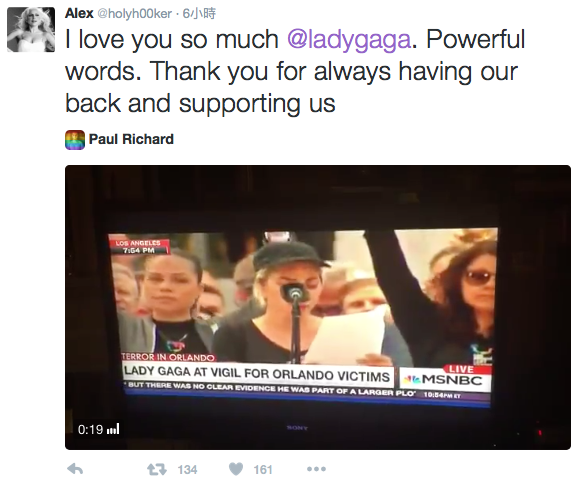Open the more options ellipsis menu
This screenshot has height=482, width=580.
[316, 469]
